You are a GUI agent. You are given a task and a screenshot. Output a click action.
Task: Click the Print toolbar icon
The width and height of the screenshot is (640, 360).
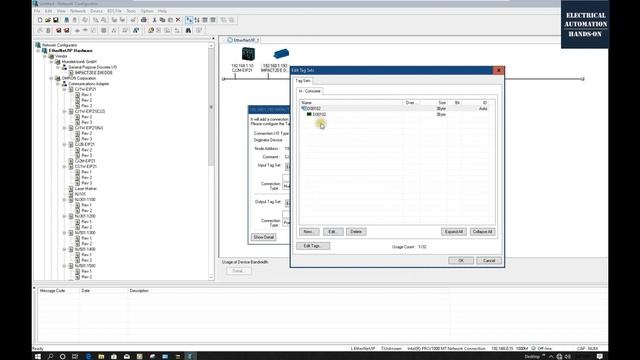(144, 20)
